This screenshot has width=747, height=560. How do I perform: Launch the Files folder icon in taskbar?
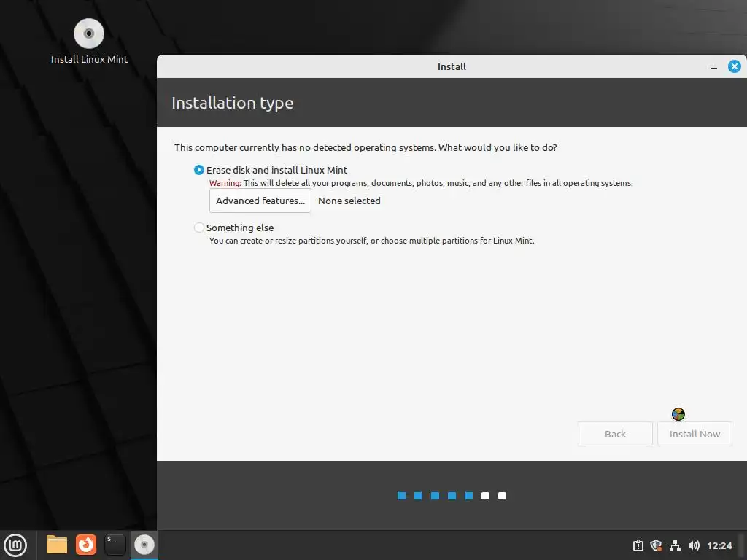tap(57, 545)
